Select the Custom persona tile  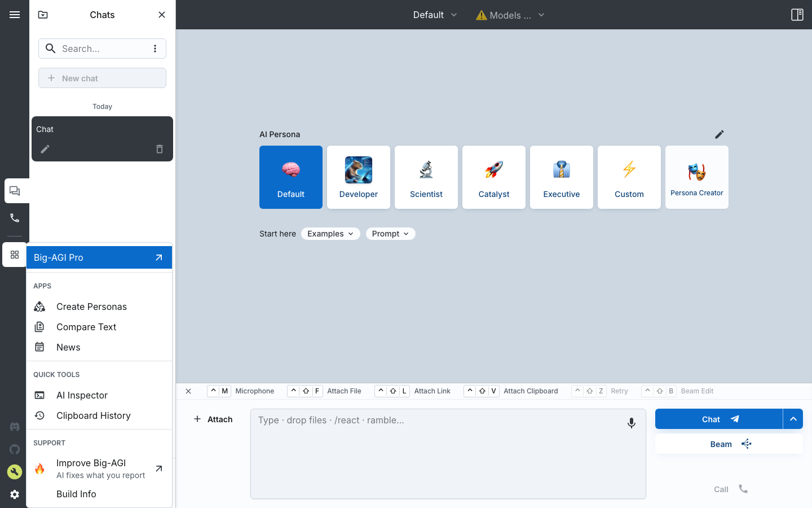(x=629, y=177)
